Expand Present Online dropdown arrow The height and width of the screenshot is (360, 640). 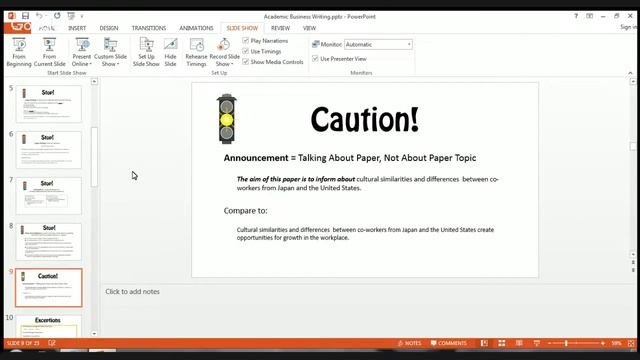[x=90, y=64]
